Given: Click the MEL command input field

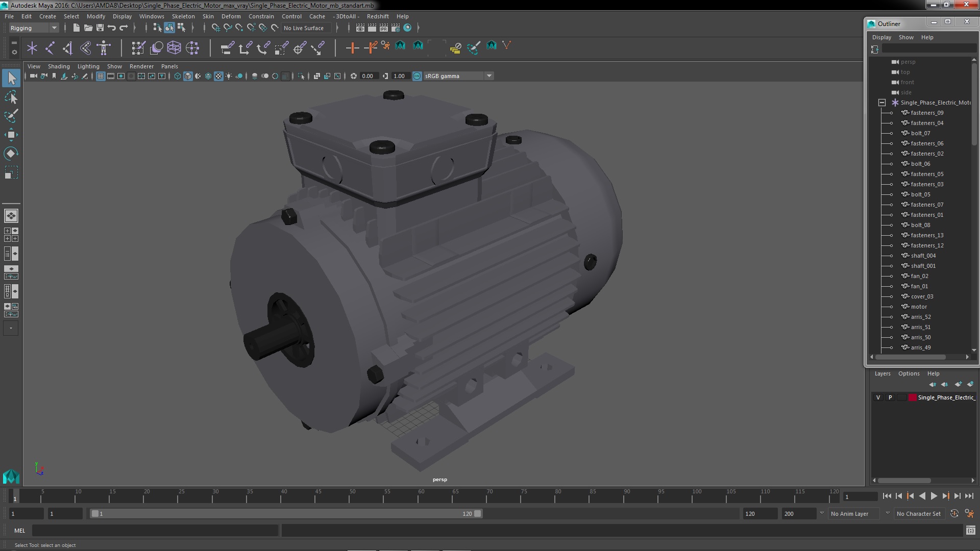Looking at the screenshot, I should [155, 531].
